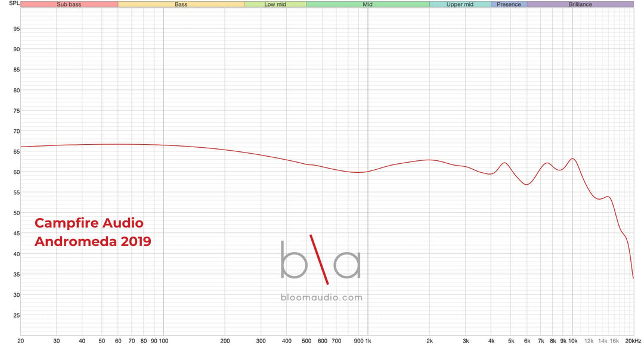Click the 500 frequency axis label
This screenshot has height=345, width=644.
[x=306, y=341]
